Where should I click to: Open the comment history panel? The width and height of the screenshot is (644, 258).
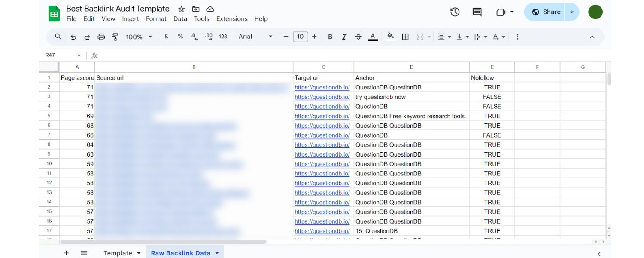(476, 12)
